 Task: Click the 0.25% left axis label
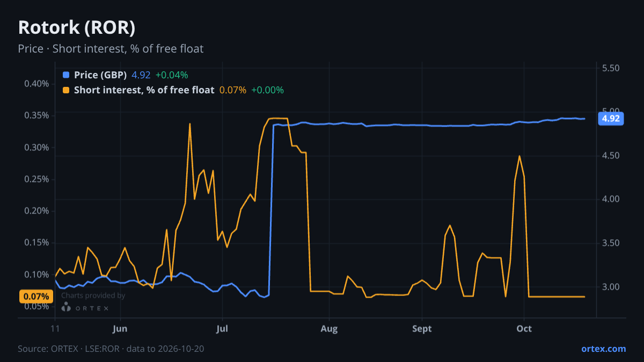pyautogui.click(x=36, y=179)
